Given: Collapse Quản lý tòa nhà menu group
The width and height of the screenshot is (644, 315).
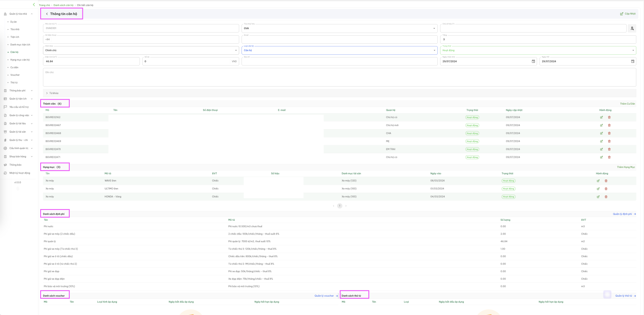Looking at the screenshot, I should coord(18,14).
